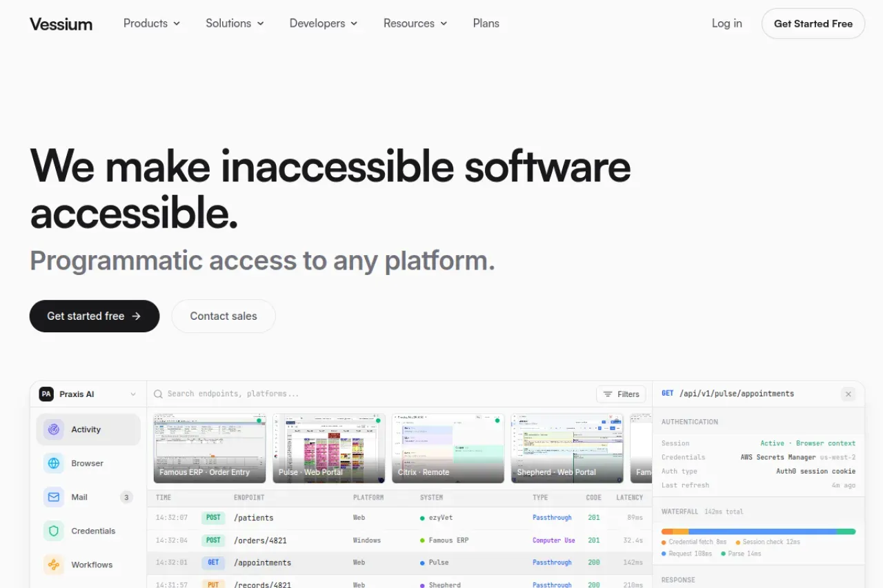
Task: Open Shepherd Web Portal thumbnail
Action: (567, 448)
